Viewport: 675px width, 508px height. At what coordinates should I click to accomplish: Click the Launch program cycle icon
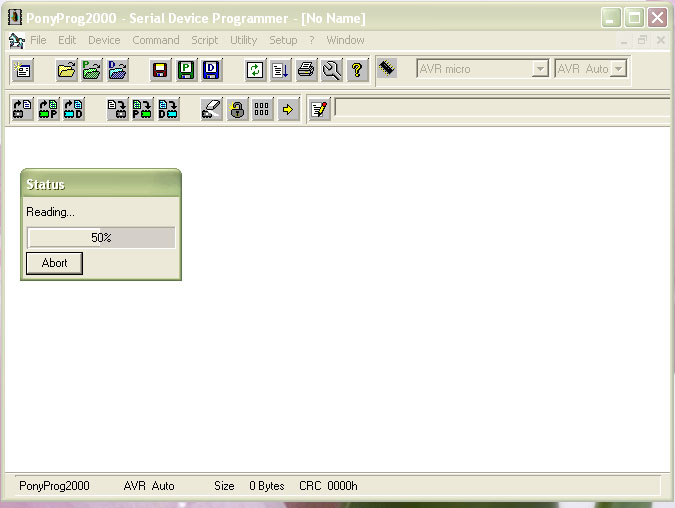(280, 70)
